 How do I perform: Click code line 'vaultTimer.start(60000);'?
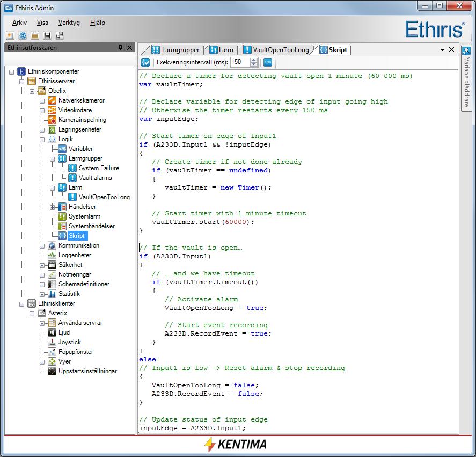(x=203, y=222)
